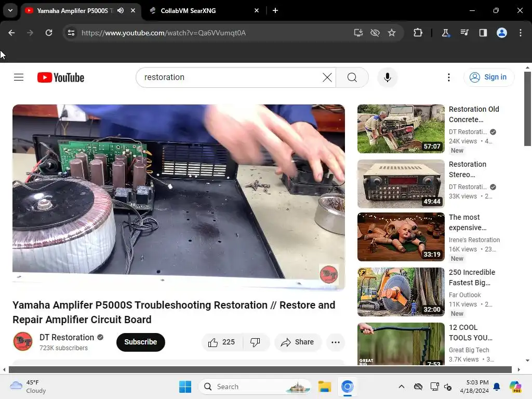Screen dimensions: 532x399
Task: Click Great Big Tech channel name
Action: tap(469, 350)
